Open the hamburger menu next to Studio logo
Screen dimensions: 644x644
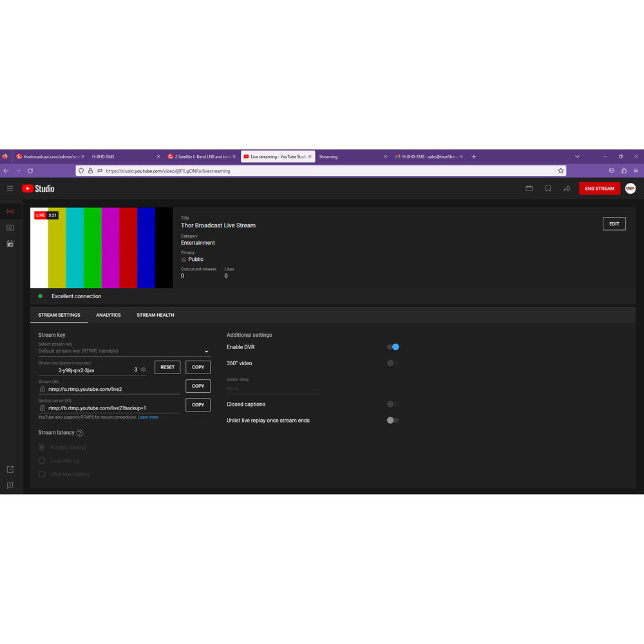coord(10,189)
